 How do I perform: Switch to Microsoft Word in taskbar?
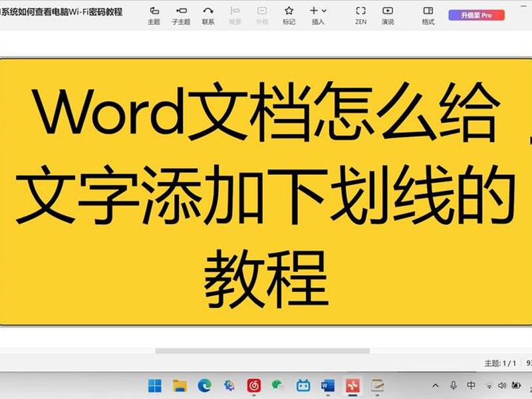[x=328, y=386]
